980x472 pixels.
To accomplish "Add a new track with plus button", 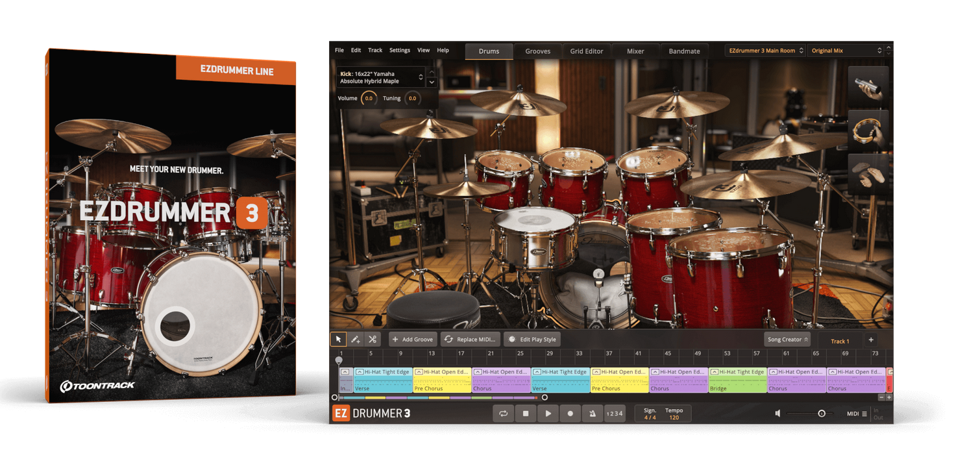I will click(871, 340).
